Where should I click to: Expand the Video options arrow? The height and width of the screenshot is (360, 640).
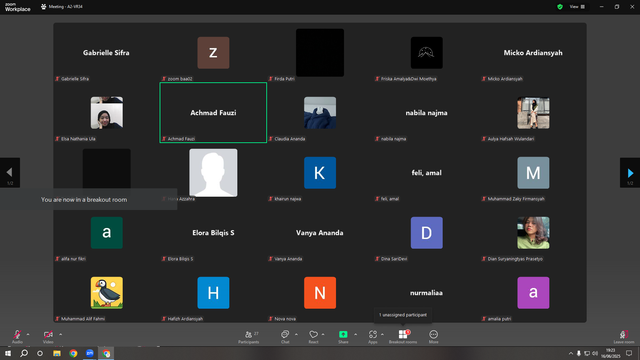pos(60,334)
